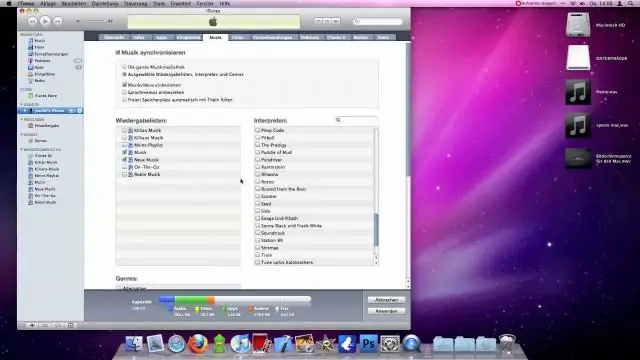Click the add playlist plus button

[31, 325]
